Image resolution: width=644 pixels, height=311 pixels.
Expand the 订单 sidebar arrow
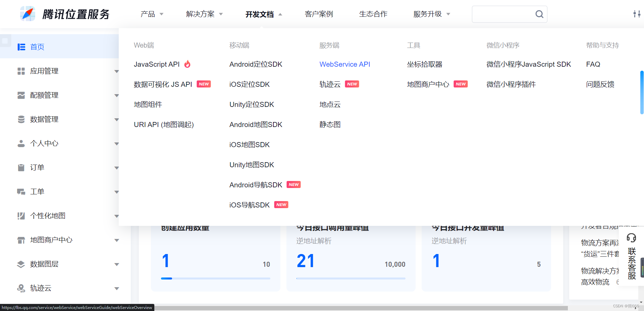point(117,168)
